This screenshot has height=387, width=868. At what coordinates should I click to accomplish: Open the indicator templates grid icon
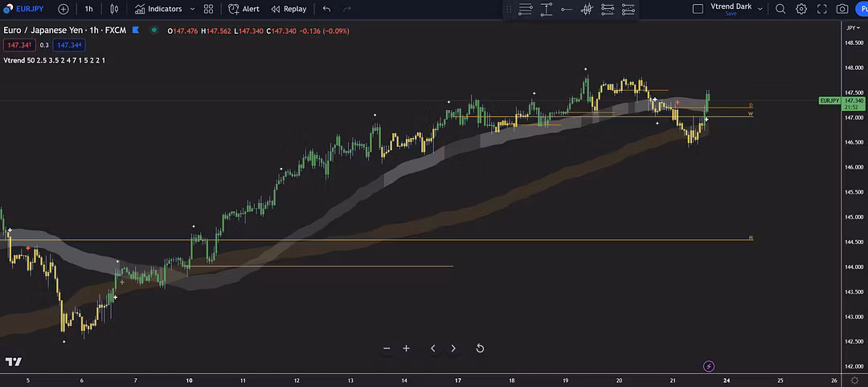click(209, 9)
